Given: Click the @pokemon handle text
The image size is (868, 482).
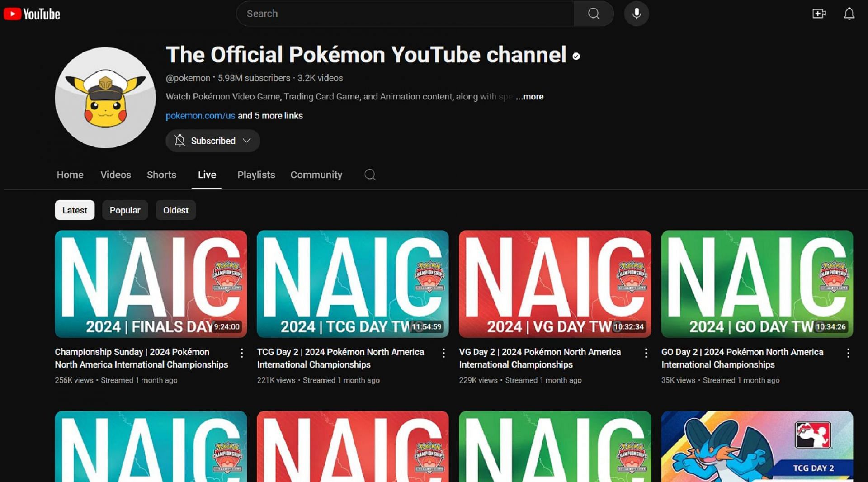Looking at the screenshot, I should [188, 78].
